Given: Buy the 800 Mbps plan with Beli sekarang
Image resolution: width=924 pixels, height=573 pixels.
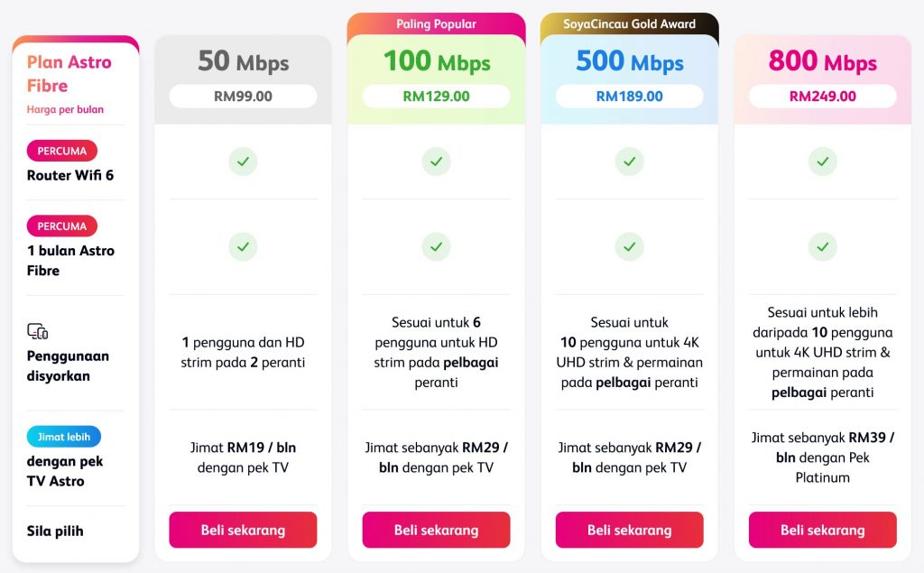Looking at the screenshot, I should 823,530.
